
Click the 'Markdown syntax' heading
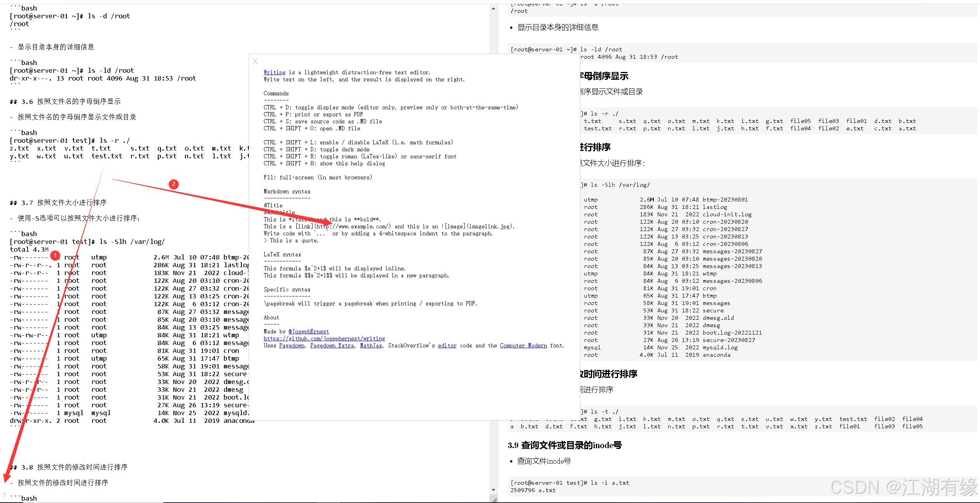click(287, 191)
